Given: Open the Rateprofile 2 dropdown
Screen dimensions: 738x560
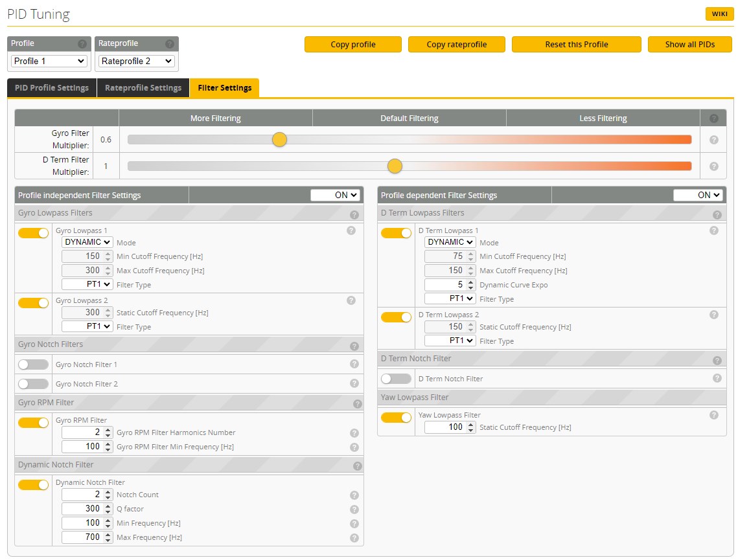Looking at the screenshot, I should pos(137,61).
